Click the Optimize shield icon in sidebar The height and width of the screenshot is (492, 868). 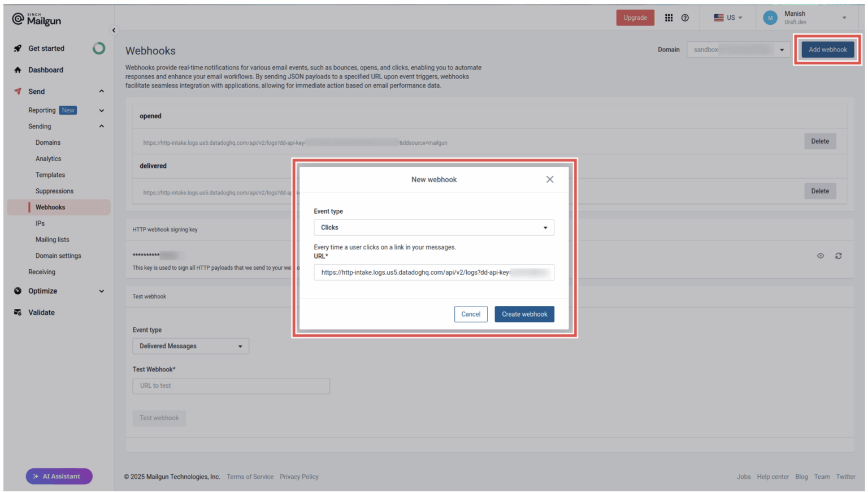click(18, 291)
